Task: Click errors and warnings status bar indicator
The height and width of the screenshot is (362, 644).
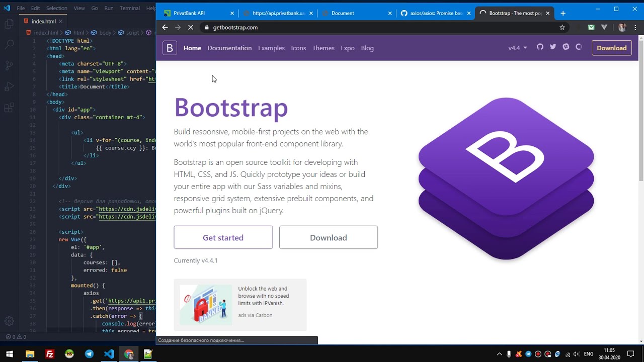Action: coord(15,336)
